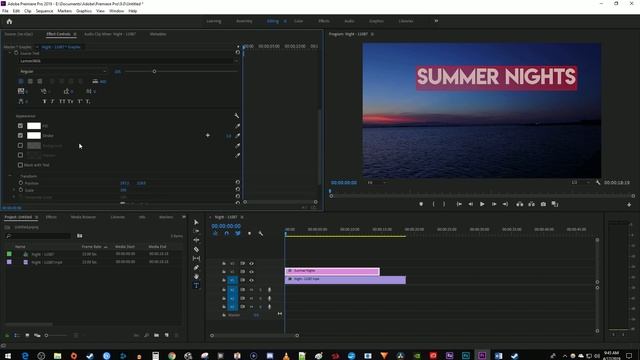Step back one frame in Program monitor
This screenshot has height=360, width=640.
coord(471,204)
